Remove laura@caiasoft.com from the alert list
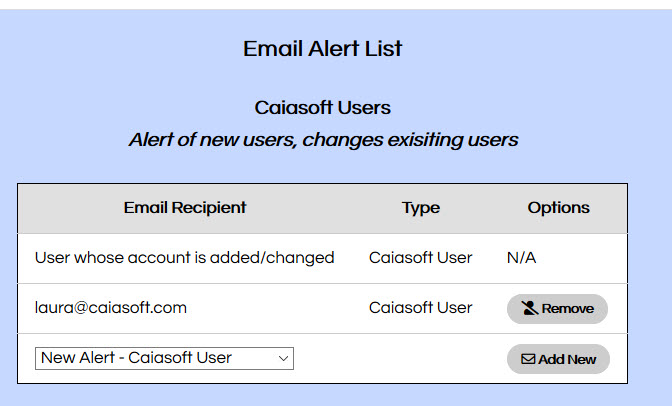The width and height of the screenshot is (672, 406). click(557, 309)
